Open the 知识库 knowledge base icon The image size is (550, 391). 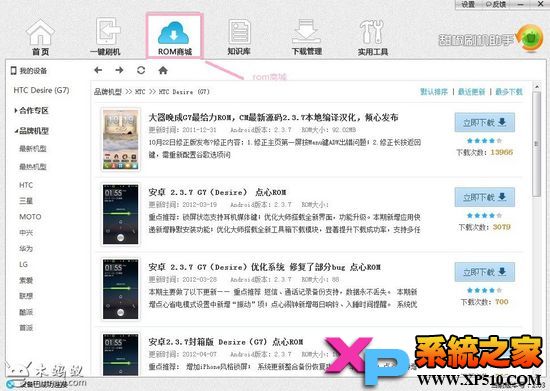point(239,37)
